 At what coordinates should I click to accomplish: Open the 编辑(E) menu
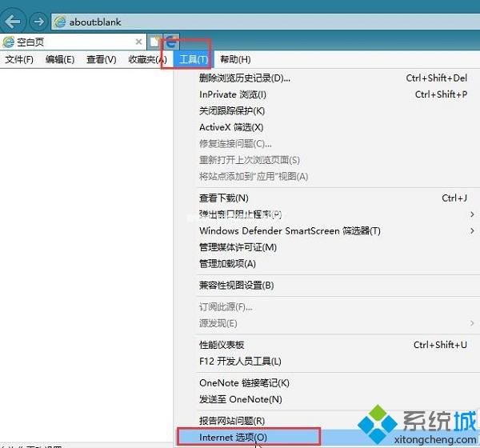click(x=60, y=59)
